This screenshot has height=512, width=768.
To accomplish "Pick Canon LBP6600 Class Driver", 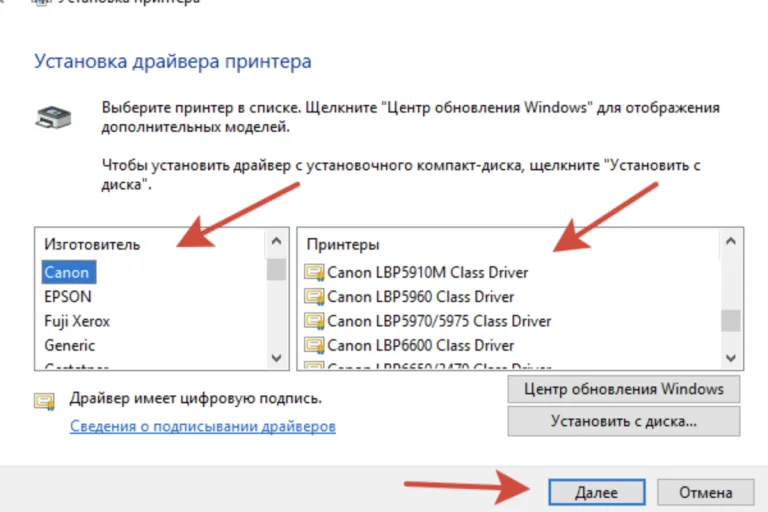I will click(420, 345).
